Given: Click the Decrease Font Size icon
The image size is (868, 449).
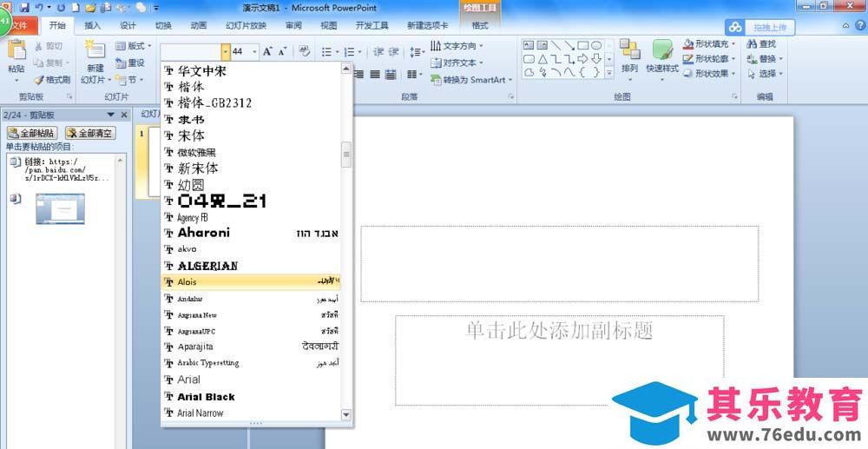Looking at the screenshot, I should click(x=282, y=51).
